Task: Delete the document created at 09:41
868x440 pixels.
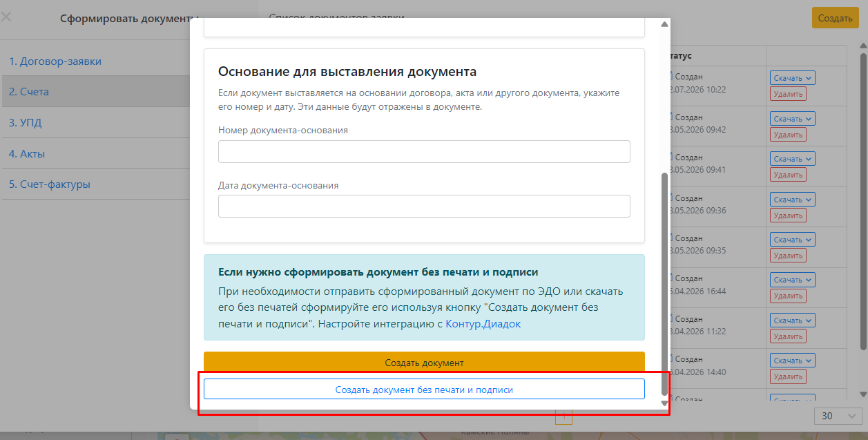Action: [x=788, y=175]
